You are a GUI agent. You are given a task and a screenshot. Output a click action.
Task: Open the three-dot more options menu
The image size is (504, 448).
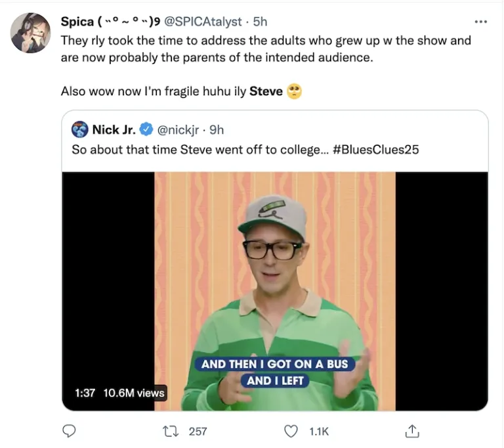481,22
